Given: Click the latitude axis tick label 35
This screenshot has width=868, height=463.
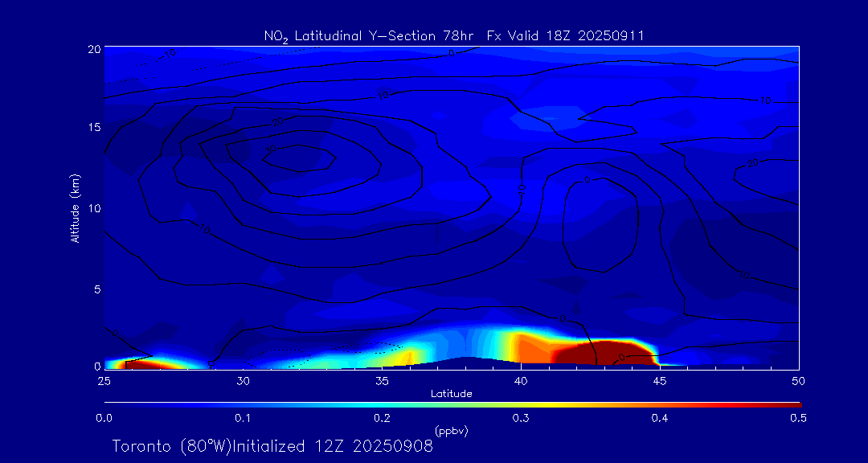Looking at the screenshot, I should (382, 379).
